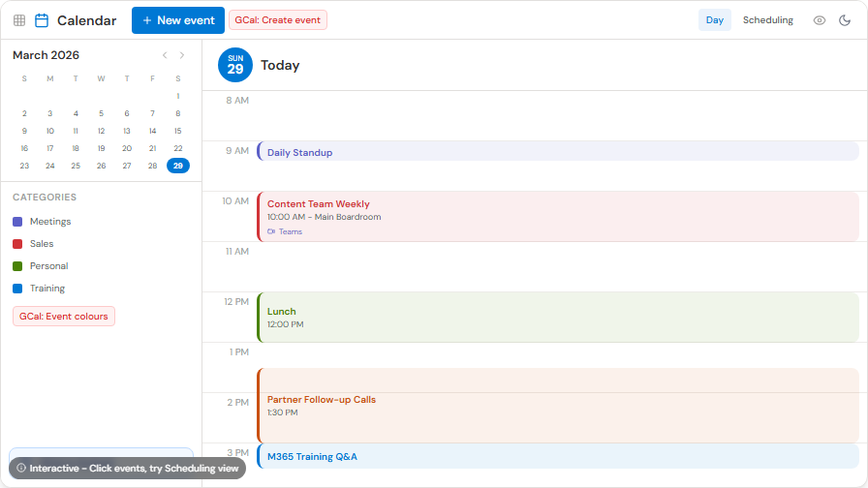Image resolution: width=868 pixels, height=488 pixels.
Task: Open the Lunch event
Action: point(557,317)
